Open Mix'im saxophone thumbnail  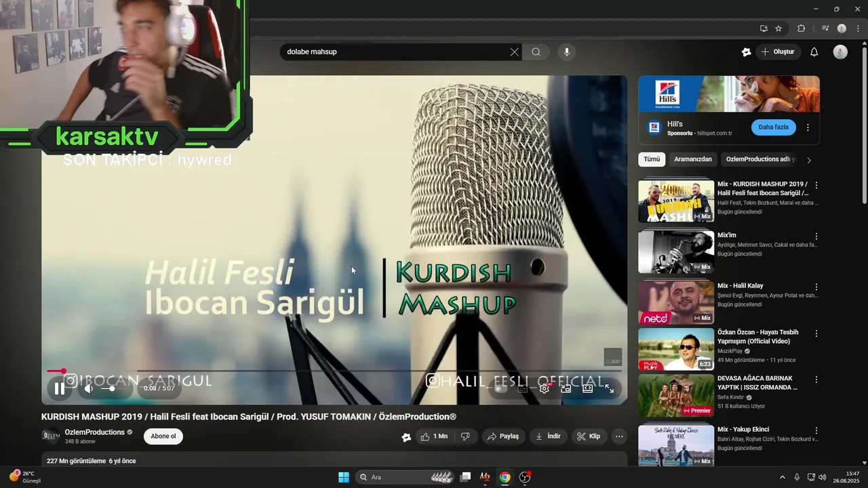[676, 251]
